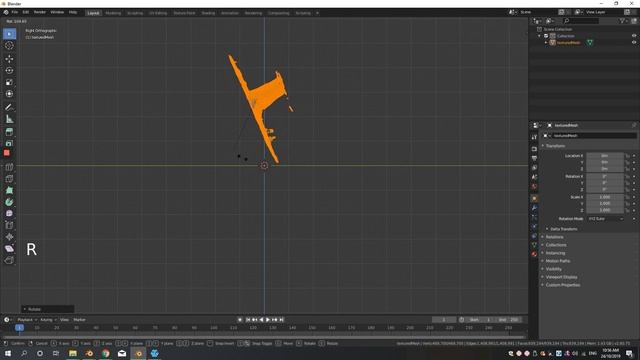This screenshot has width=640, height=360.
Task: Open the Keying popover in timeline
Action: 48,320
